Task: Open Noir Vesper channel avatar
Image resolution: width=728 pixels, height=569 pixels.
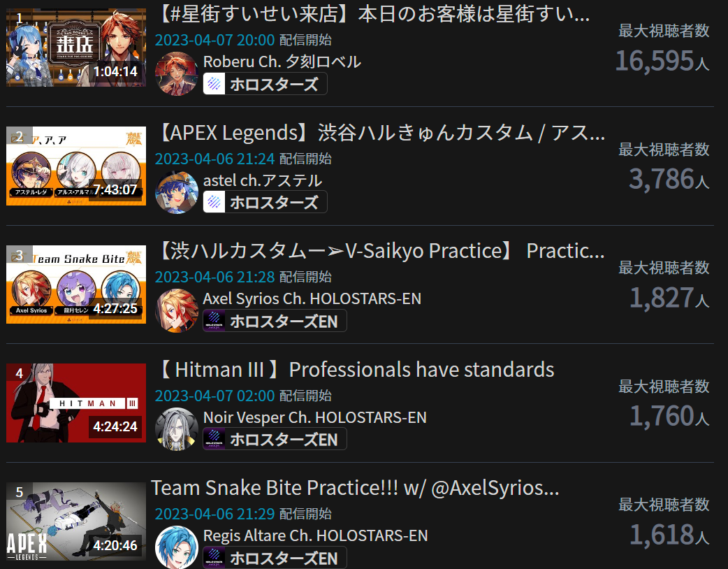Action: (177, 429)
